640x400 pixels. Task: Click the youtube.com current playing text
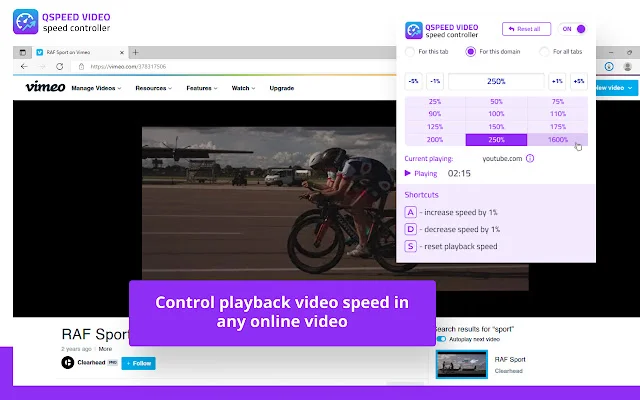click(x=502, y=158)
